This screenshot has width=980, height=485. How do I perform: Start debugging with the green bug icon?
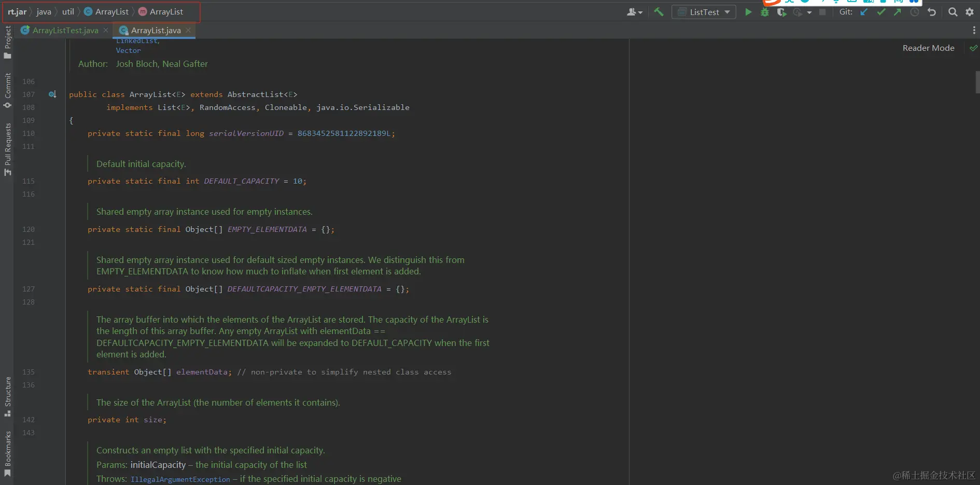[765, 12]
